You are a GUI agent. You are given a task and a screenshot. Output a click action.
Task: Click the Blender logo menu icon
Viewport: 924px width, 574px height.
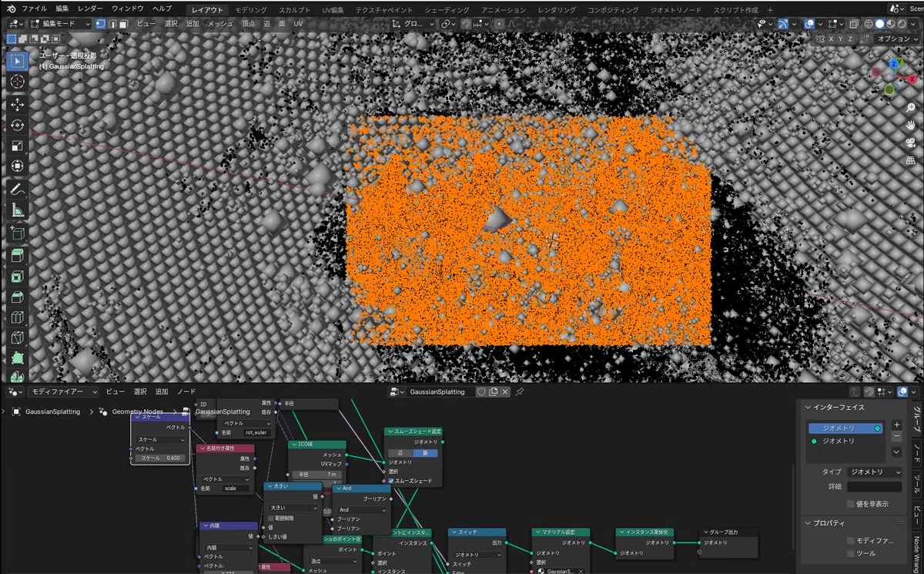pos(10,9)
